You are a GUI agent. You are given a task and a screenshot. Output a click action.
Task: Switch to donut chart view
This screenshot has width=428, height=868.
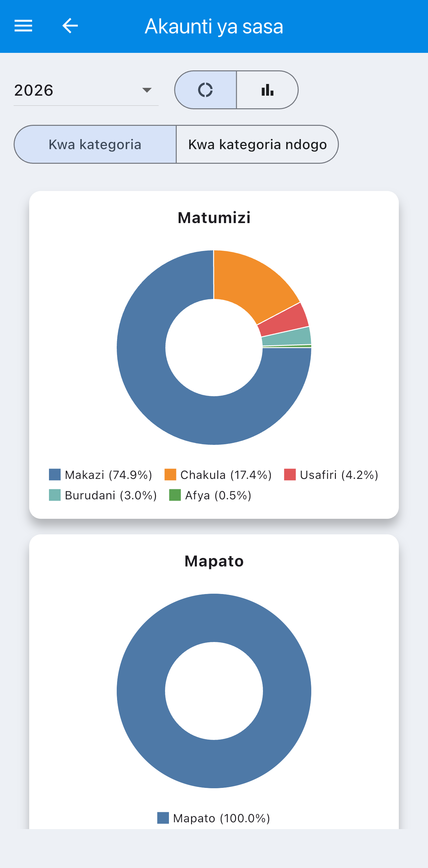(206, 90)
